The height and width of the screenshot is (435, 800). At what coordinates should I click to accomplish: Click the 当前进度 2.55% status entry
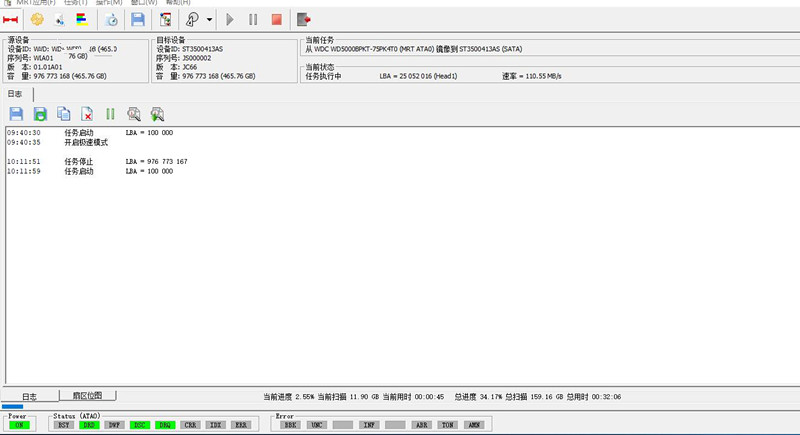coord(288,397)
